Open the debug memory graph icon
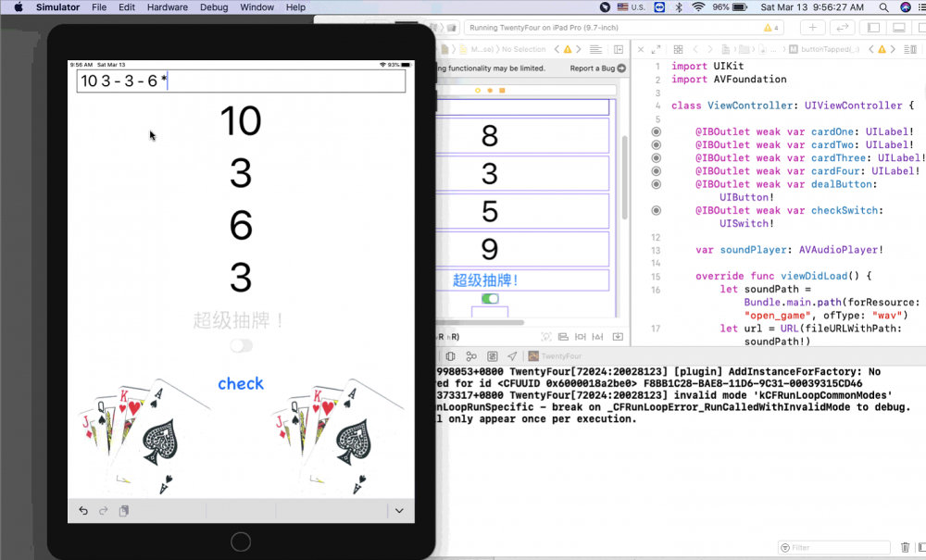926x560 pixels. 471,356
